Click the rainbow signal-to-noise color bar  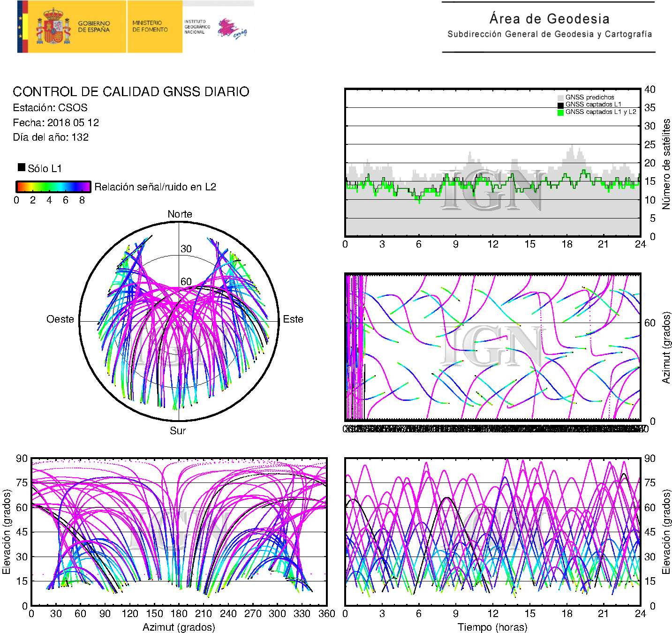(x=53, y=187)
